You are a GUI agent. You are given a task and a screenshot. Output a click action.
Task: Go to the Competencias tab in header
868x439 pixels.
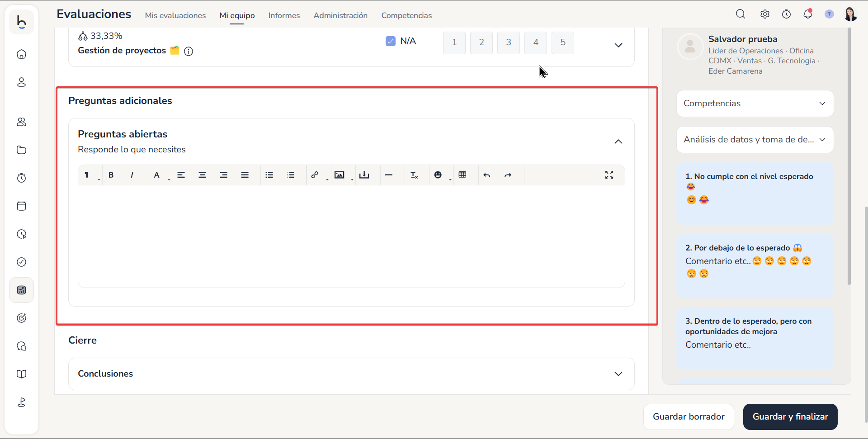(x=406, y=15)
